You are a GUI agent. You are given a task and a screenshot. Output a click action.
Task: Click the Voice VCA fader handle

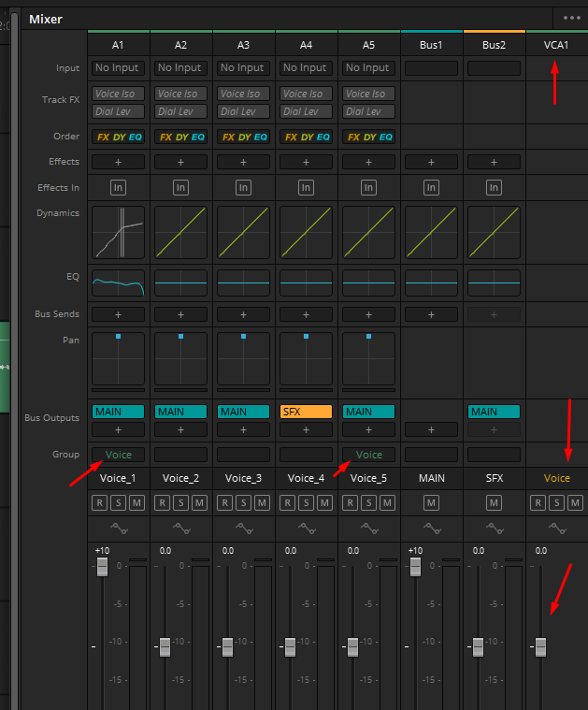tap(540, 647)
